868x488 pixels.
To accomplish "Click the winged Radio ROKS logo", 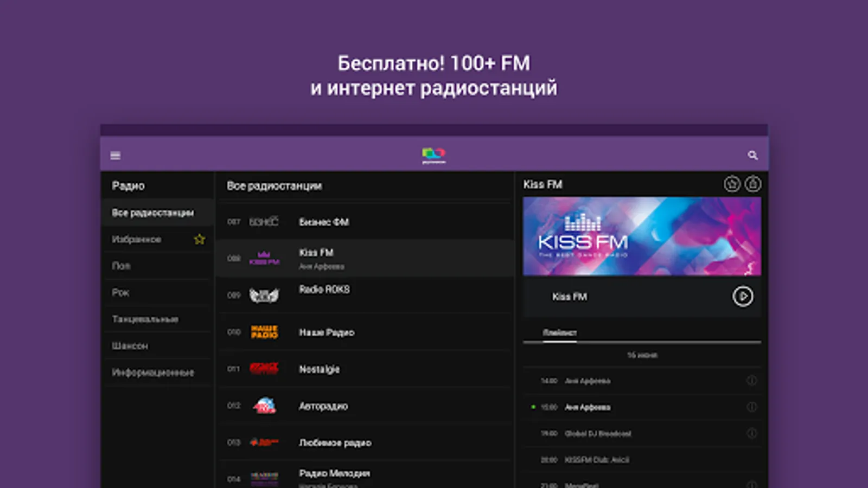I will pos(264,295).
